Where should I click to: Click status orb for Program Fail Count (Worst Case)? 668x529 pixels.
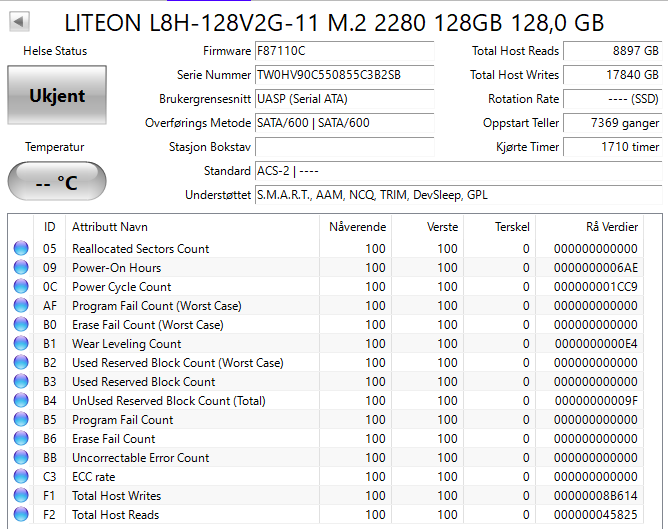[x=21, y=305]
